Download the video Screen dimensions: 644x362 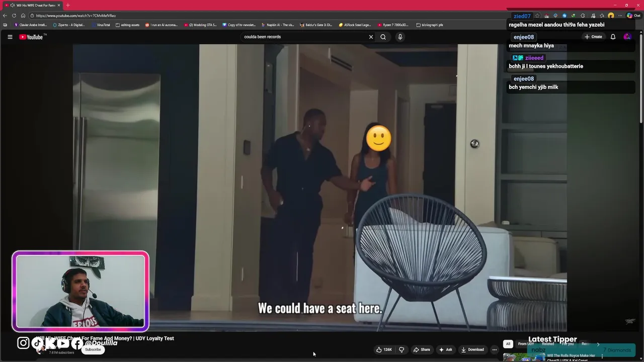pyautogui.click(x=472, y=349)
